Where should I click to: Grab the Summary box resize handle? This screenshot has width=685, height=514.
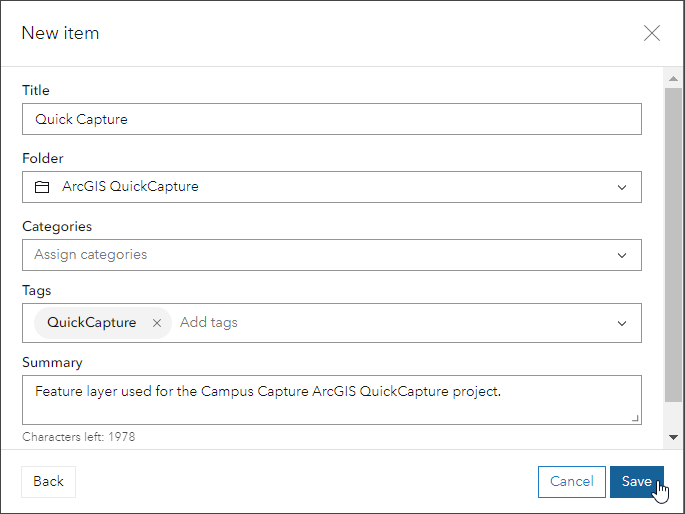click(635, 418)
